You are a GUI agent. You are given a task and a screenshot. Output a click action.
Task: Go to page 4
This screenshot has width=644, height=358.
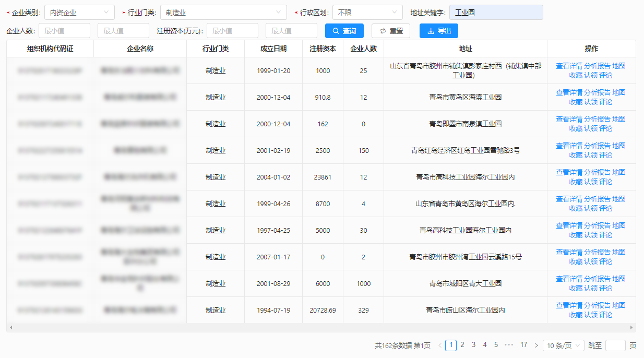coord(485,345)
